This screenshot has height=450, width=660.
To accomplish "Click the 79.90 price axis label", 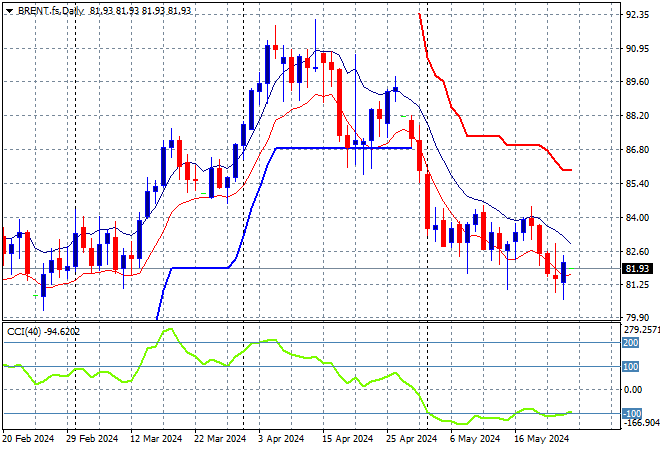I will pyautogui.click(x=637, y=318).
